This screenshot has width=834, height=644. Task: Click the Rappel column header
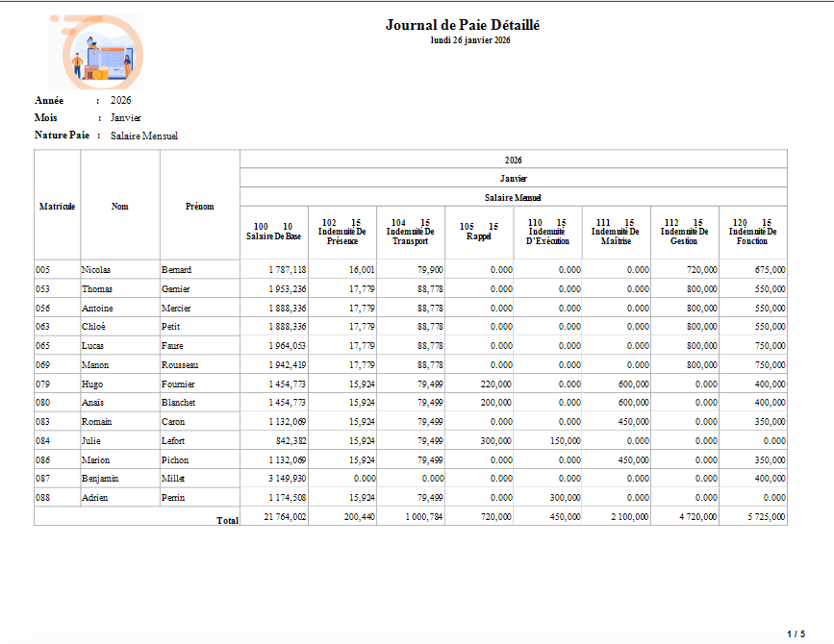click(x=479, y=232)
